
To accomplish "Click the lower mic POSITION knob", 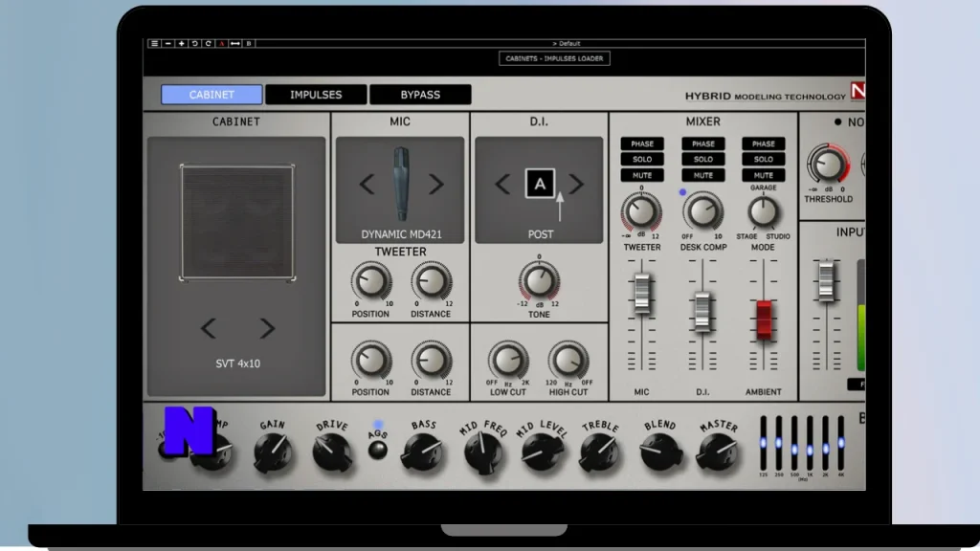I will pyautogui.click(x=371, y=360).
